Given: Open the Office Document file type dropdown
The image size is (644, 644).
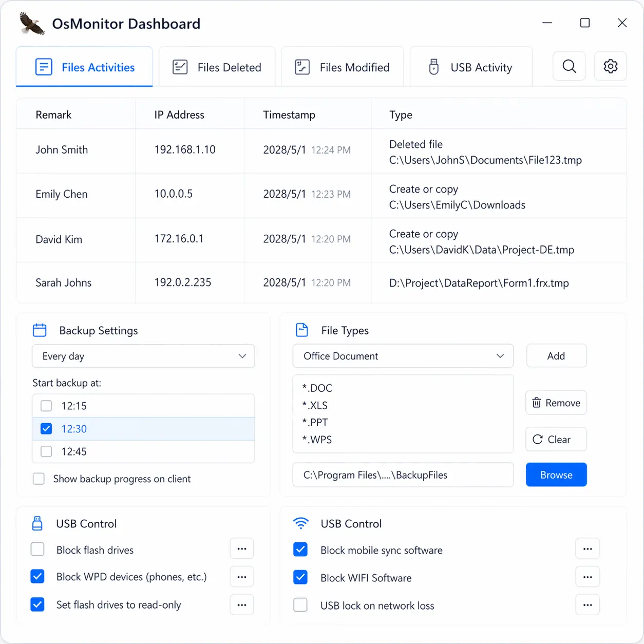Looking at the screenshot, I should tap(403, 356).
